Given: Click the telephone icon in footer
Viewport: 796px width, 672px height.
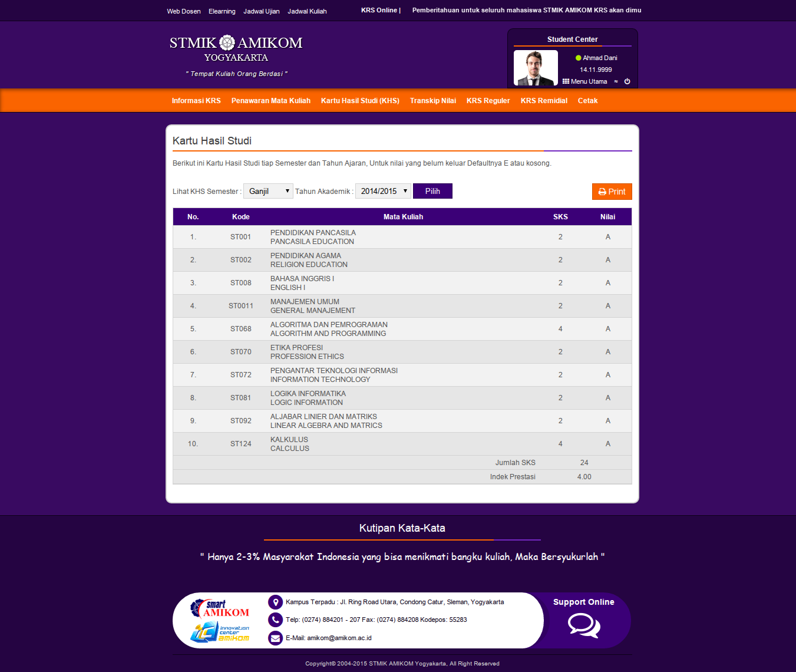Looking at the screenshot, I should [275, 620].
